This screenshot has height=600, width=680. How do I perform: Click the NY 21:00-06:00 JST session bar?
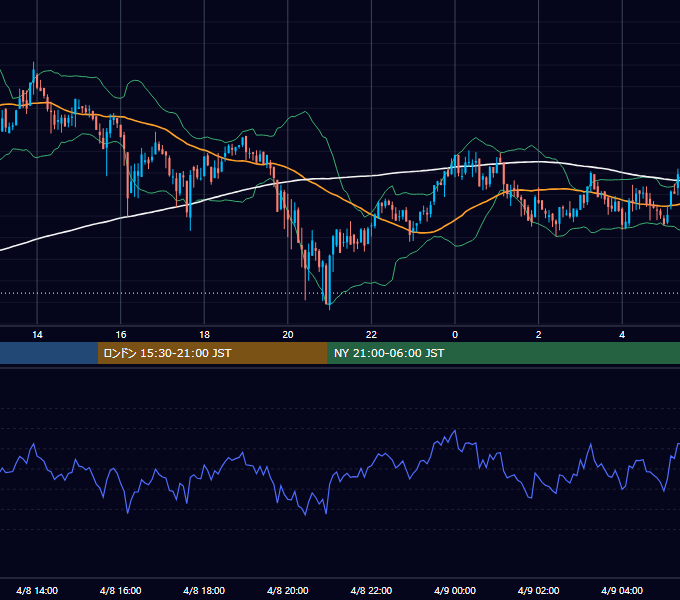(x=503, y=353)
